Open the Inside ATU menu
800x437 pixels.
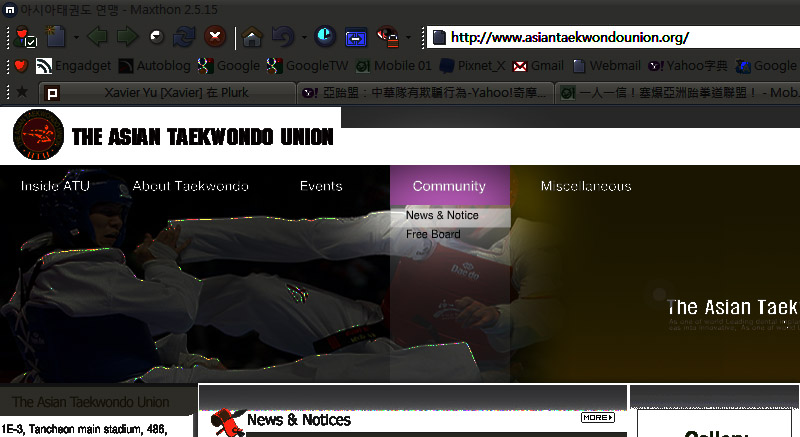[55, 186]
